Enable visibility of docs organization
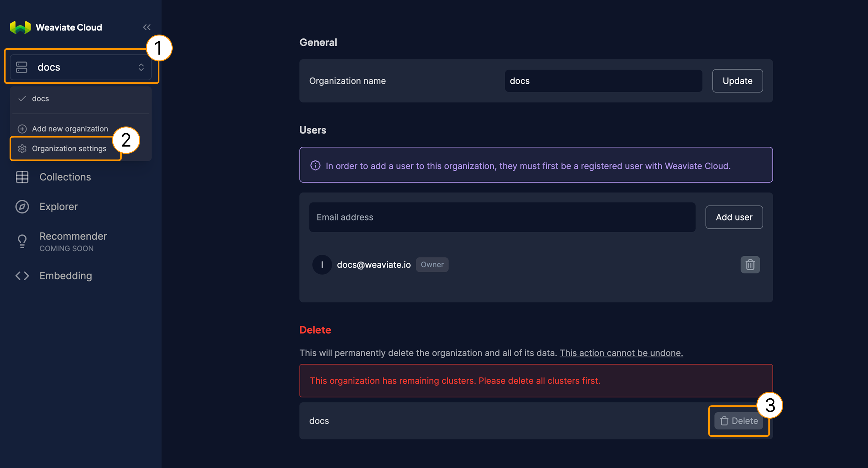The image size is (868, 468). (40, 98)
